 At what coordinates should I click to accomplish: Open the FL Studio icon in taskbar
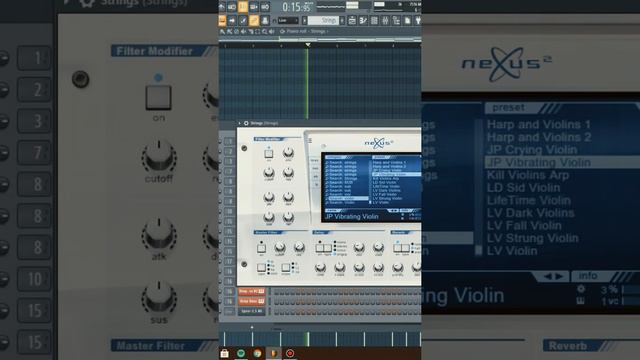tap(273, 353)
